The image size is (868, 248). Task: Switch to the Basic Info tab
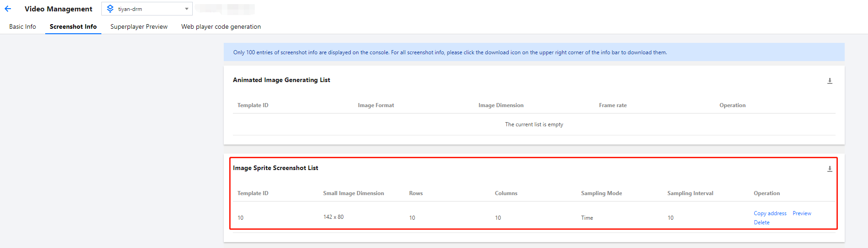(22, 26)
